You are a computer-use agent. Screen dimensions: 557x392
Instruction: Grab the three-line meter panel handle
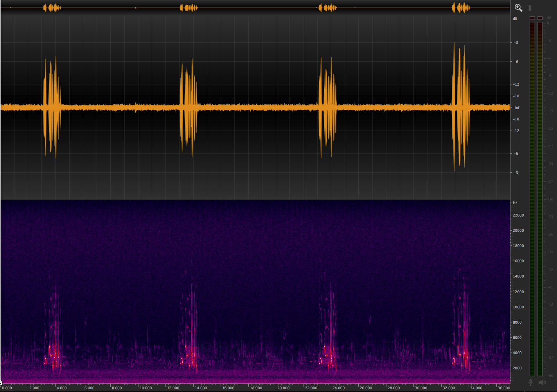coord(529,8)
